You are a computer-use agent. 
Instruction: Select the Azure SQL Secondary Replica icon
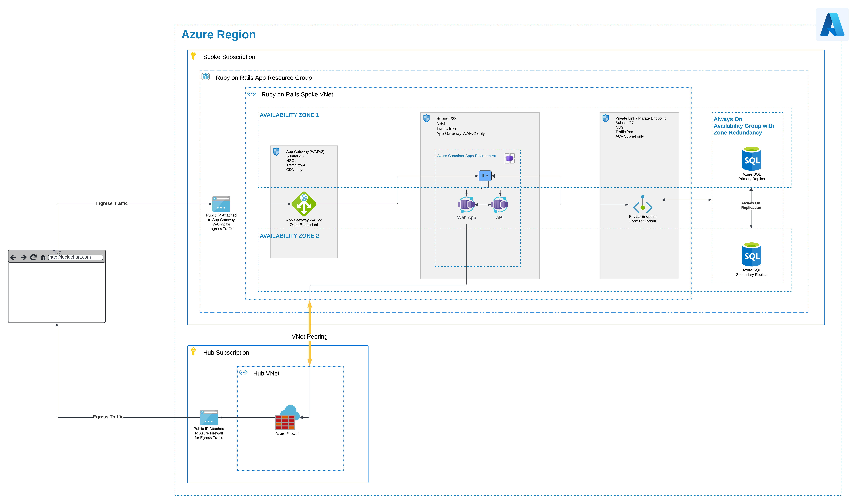[x=752, y=254]
